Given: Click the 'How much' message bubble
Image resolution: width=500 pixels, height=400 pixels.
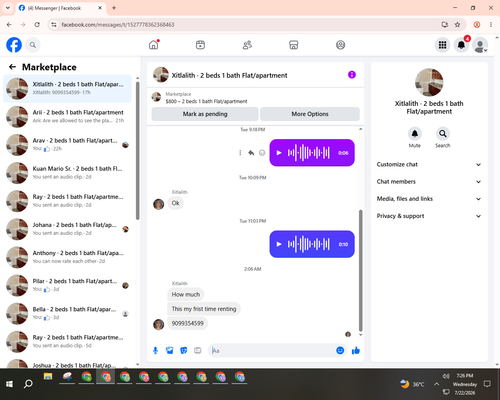Looking at the screenshot, I should (x=186, y=294).
